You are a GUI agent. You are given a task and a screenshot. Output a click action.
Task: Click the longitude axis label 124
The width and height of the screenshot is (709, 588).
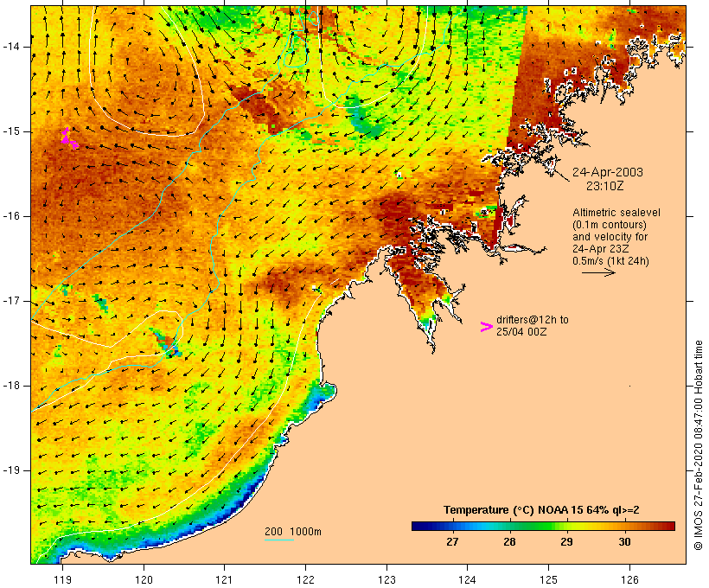pos(467,579)
